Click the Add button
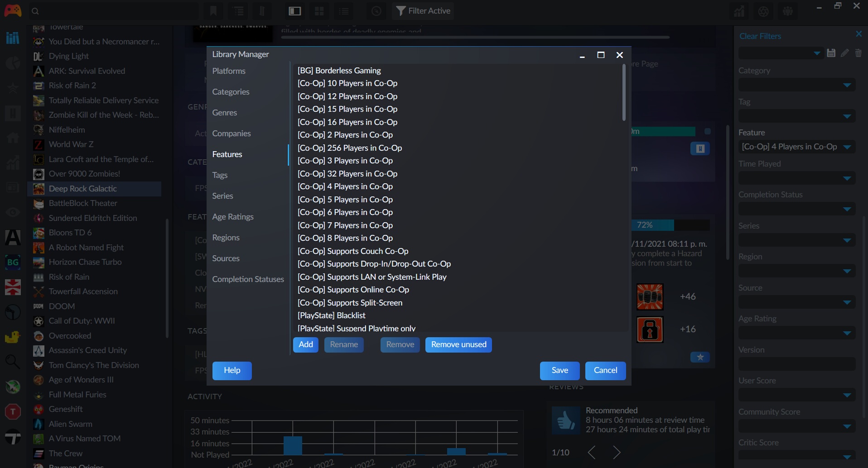Image resolution: width=868 pixels, height=468 pixels. [x=306, y=344]
